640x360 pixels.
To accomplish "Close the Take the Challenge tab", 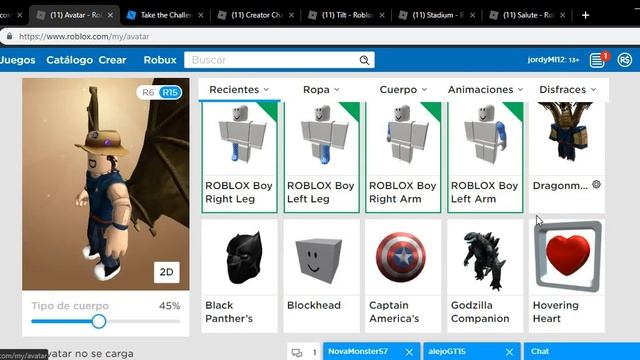I will 201,15.
